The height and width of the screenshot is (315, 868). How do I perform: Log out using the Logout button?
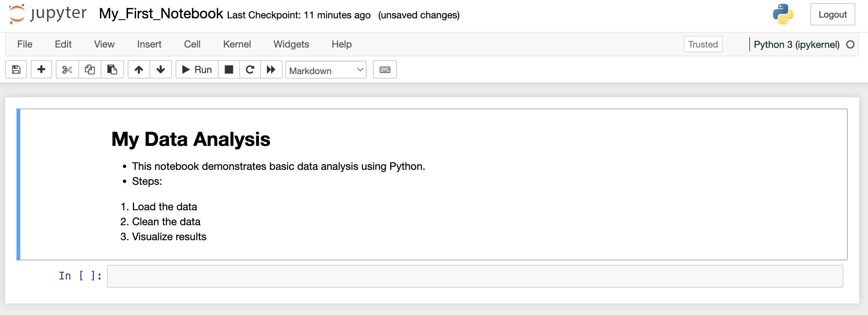pyautogui.click(x=832, y=15)
